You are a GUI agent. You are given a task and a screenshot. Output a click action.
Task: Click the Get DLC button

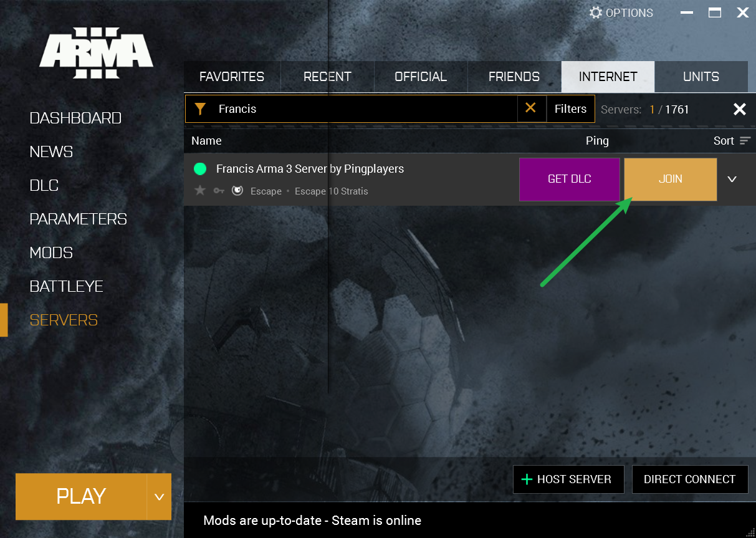tap(570, 179)
